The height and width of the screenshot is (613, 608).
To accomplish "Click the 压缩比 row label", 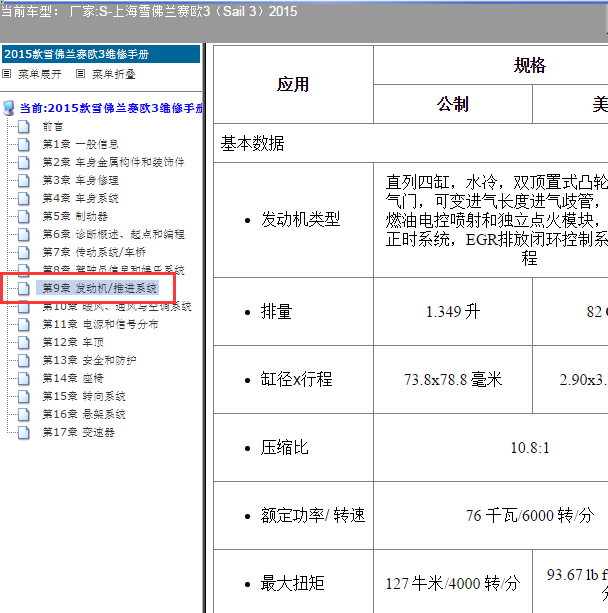I will tap(285, 447).
